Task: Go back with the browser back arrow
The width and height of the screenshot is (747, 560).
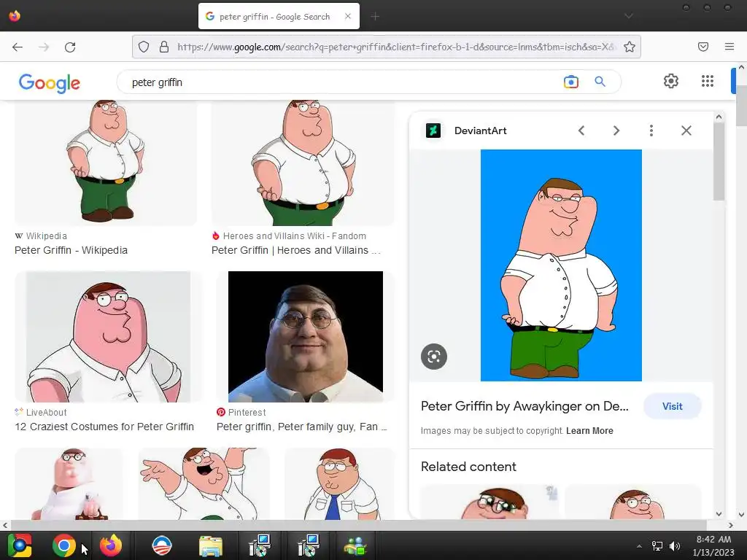Action: (x=18, y=47)
